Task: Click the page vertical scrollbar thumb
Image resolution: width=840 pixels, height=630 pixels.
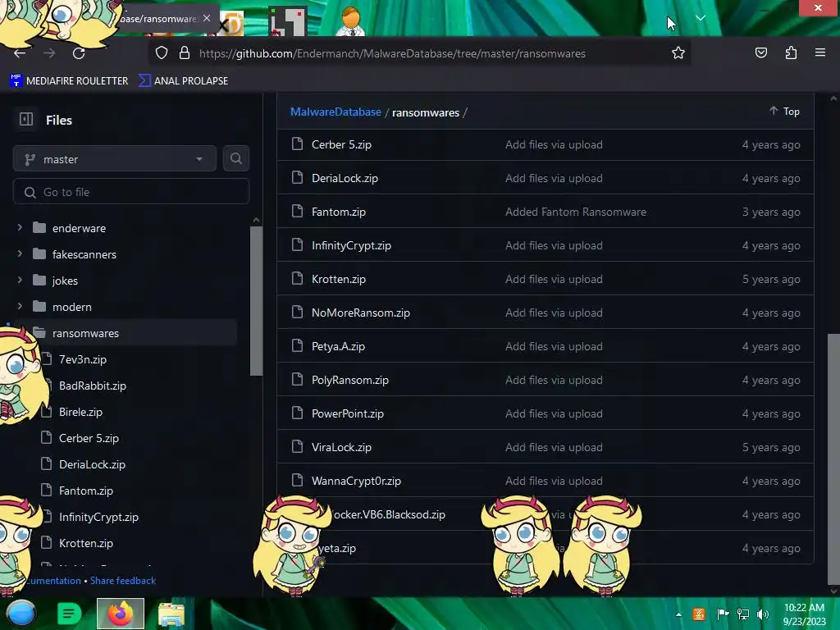Action: (x=833, y=459)
